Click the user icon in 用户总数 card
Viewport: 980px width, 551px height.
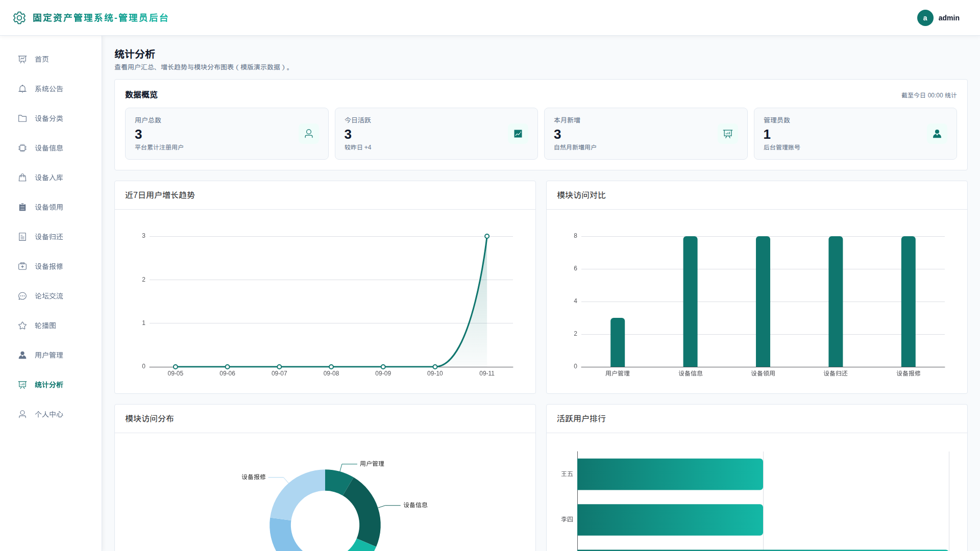(309, 134)
